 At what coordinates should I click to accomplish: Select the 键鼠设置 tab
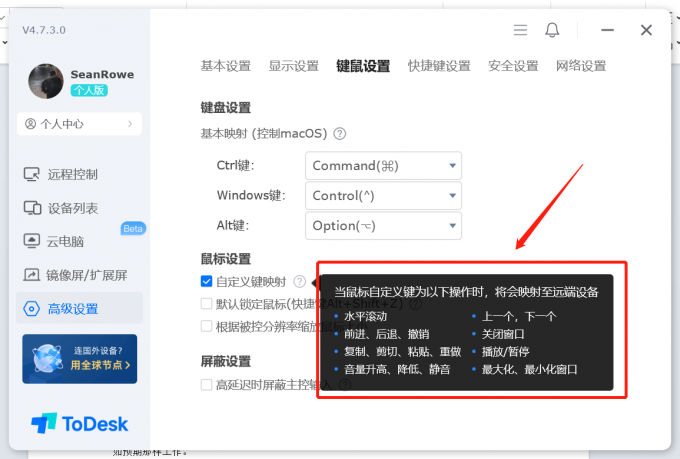(x=363, y=66)
